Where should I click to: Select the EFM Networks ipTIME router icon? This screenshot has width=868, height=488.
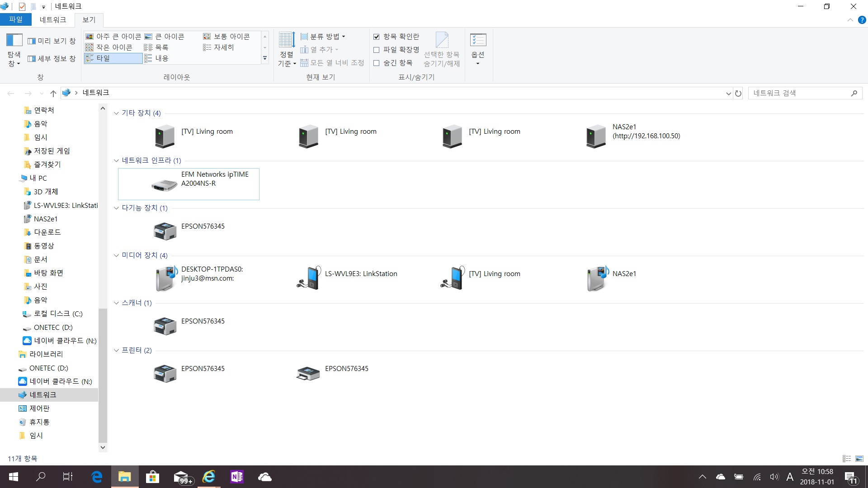pos(165,185)
